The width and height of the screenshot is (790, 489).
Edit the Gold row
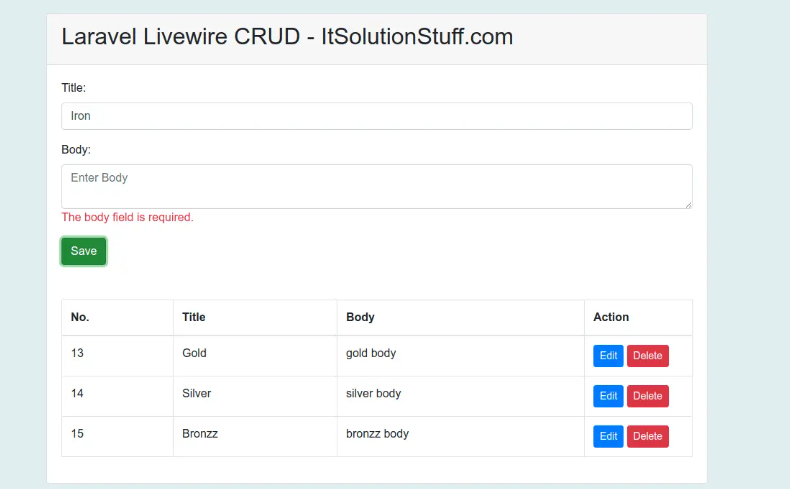pos(608,356)
